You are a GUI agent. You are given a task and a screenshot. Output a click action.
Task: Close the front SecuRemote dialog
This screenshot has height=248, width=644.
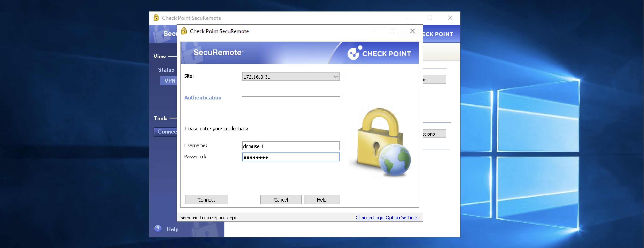(412, 31)
